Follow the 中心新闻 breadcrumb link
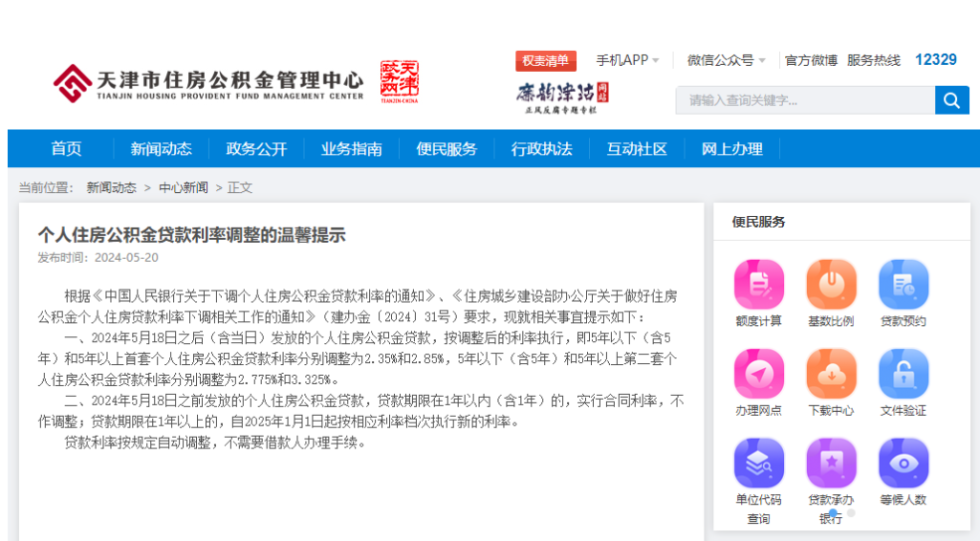 pos(184,187)
